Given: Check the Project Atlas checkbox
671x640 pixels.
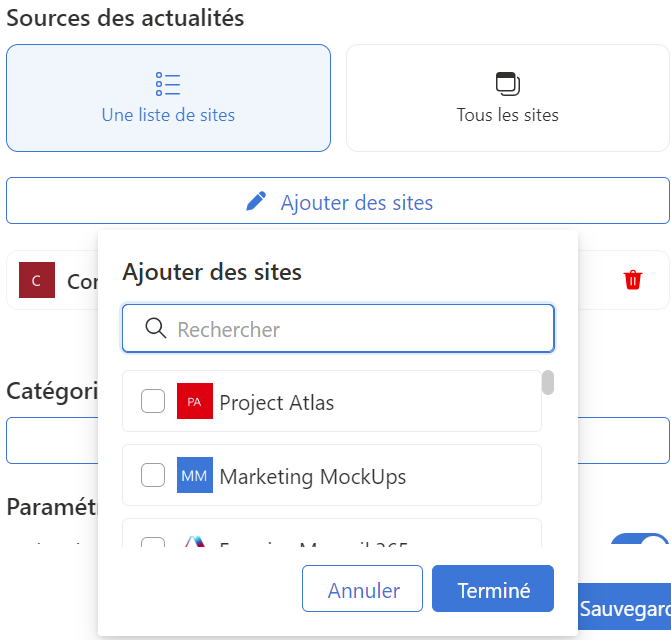Looking at the screenshot, I should 153,401.
